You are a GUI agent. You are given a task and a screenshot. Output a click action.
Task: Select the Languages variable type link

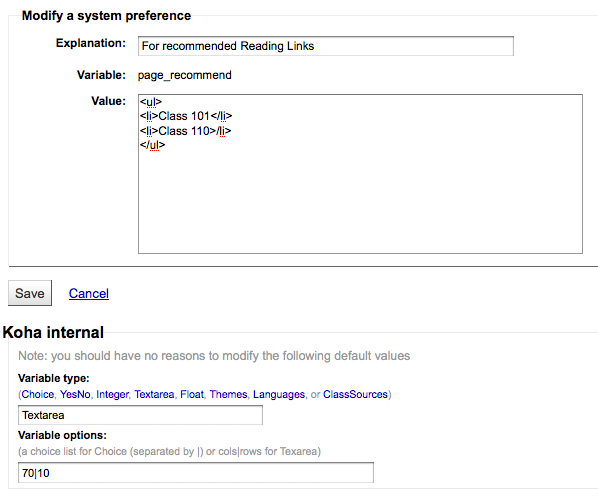[279, 394]
